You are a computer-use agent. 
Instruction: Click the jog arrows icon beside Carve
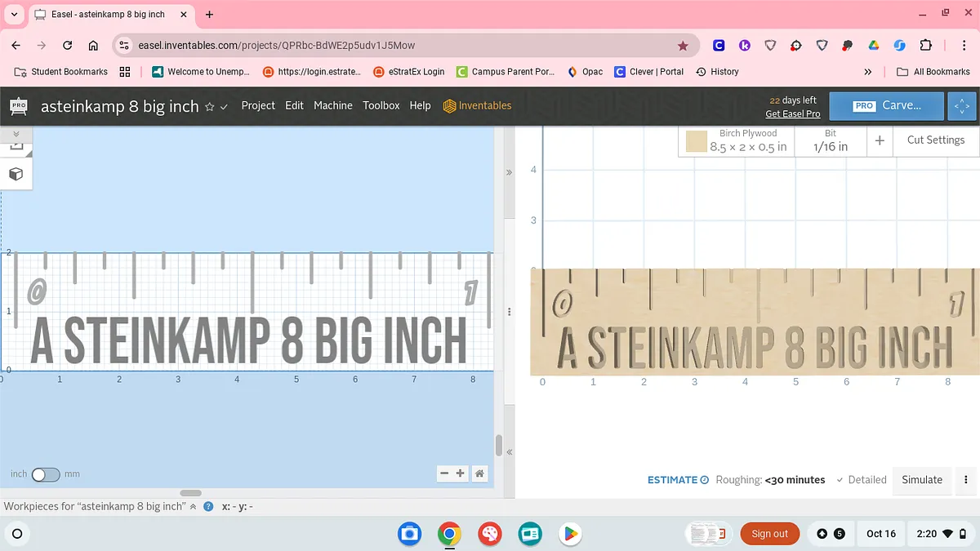961,106
